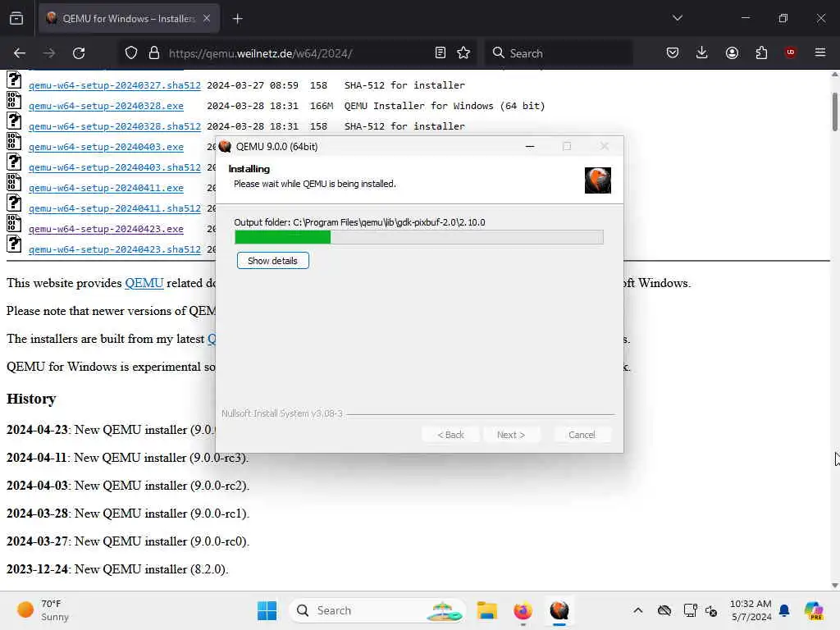Screen dimensions: 840x630
Task: Follow the QEMU link in page text
Action: point(144,283)
